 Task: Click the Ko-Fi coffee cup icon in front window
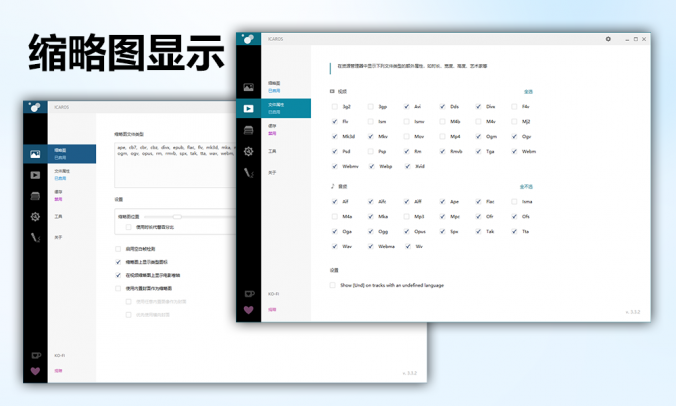tap(249, 294)
